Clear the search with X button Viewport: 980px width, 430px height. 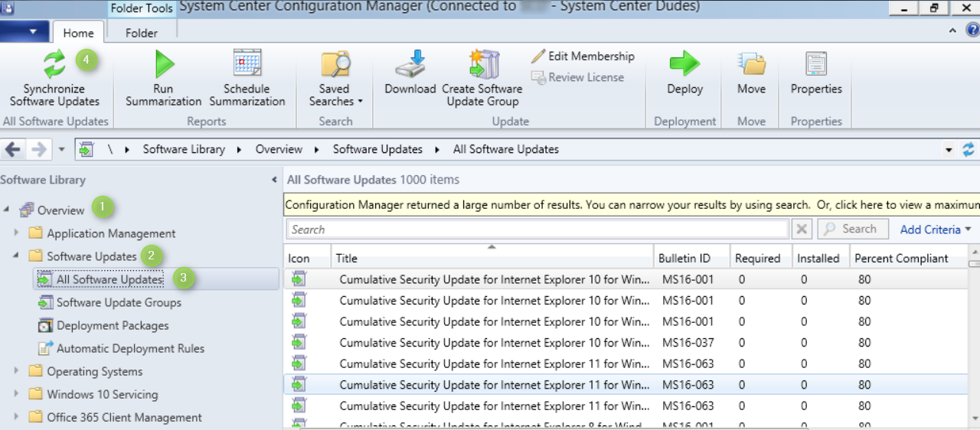pos(801,229)
